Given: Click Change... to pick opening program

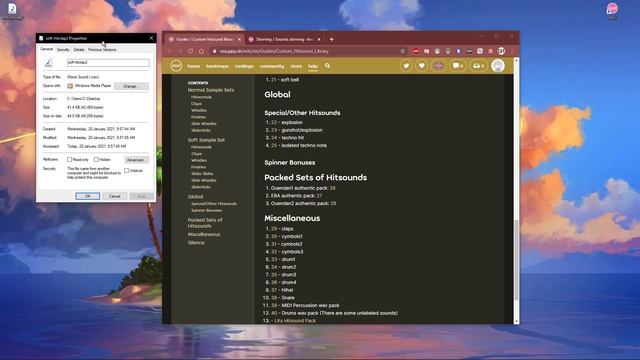Looking at the screenshot, I should (131, 86).
